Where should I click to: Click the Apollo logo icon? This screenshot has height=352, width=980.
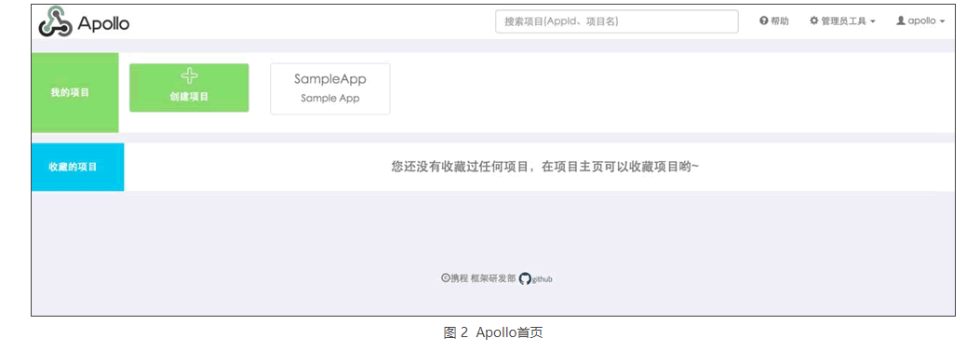pos(55,22)
